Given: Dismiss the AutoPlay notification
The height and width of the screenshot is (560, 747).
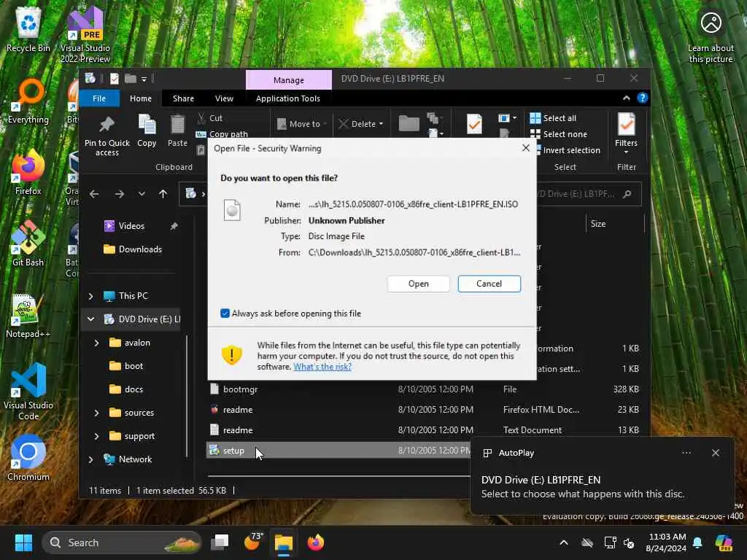Looking at the screenshot, I should (715, 453).
